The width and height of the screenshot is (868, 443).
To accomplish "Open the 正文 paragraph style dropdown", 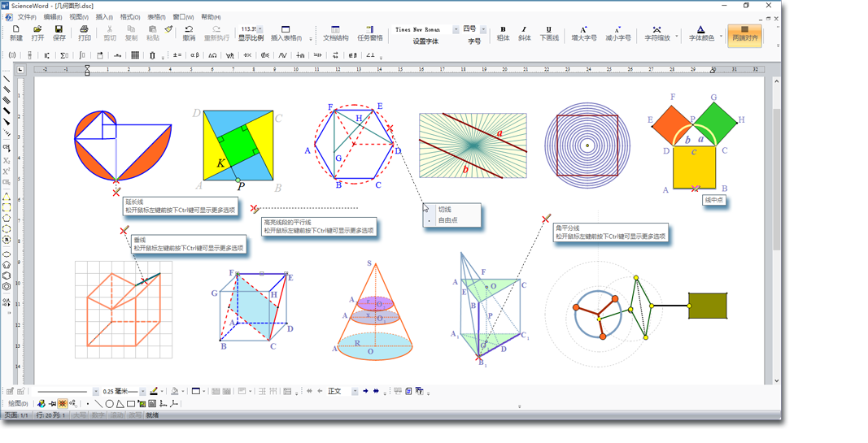I will (355, 391).
